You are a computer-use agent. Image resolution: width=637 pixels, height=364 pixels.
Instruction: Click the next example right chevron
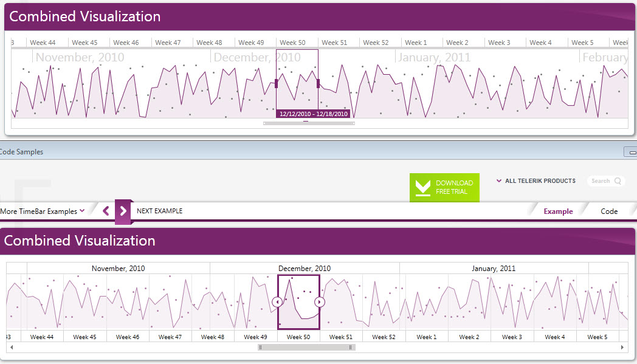(123, 211)
